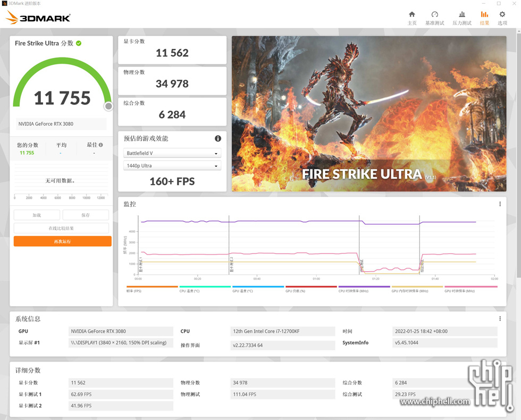Click the 显卡测试 2 marker in the monitoring chart

pos(232,264)
